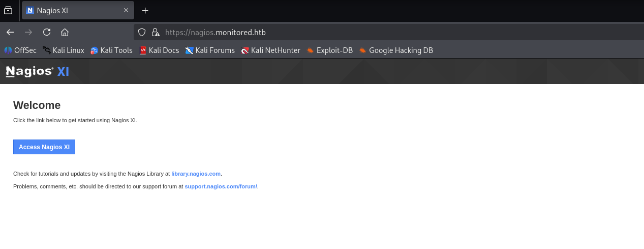Click the shield tracking protection icon
Screen dimensions: 644x249
(142, 32)
